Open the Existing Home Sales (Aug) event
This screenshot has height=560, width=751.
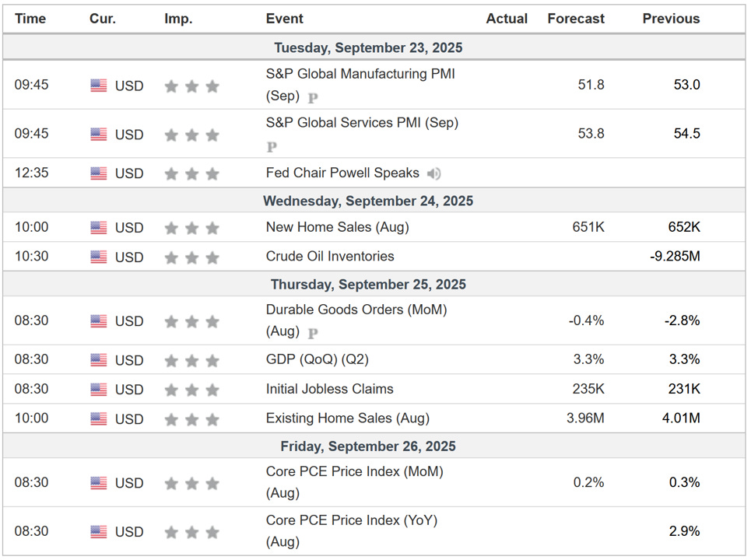click(x=347, y=418)
